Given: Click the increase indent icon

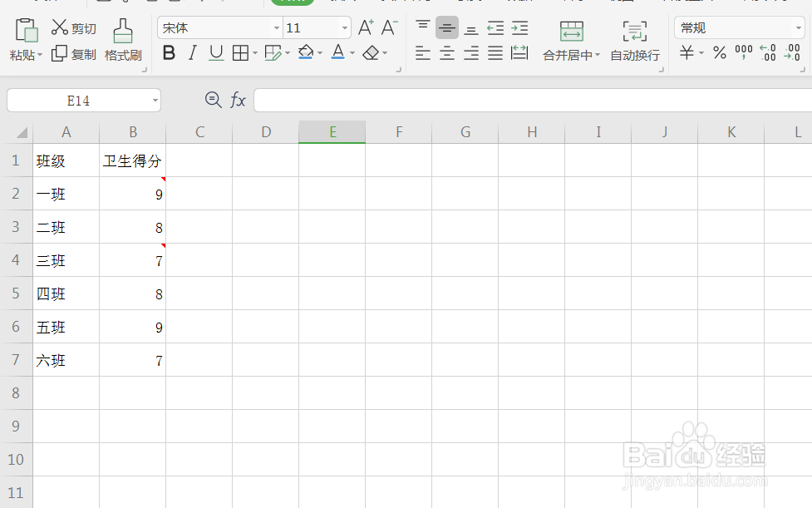Looking at the screenshot, I should [x=519, y=28].
